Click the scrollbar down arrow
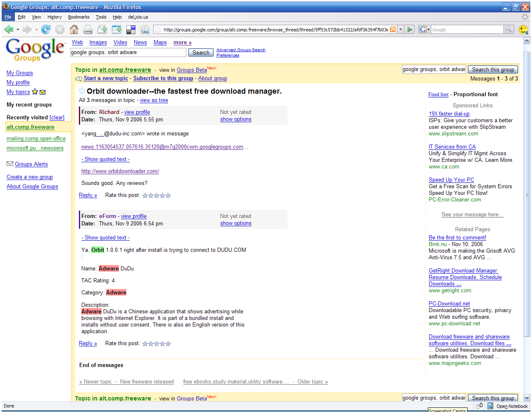532x412 pixels. tap(527, 398)
